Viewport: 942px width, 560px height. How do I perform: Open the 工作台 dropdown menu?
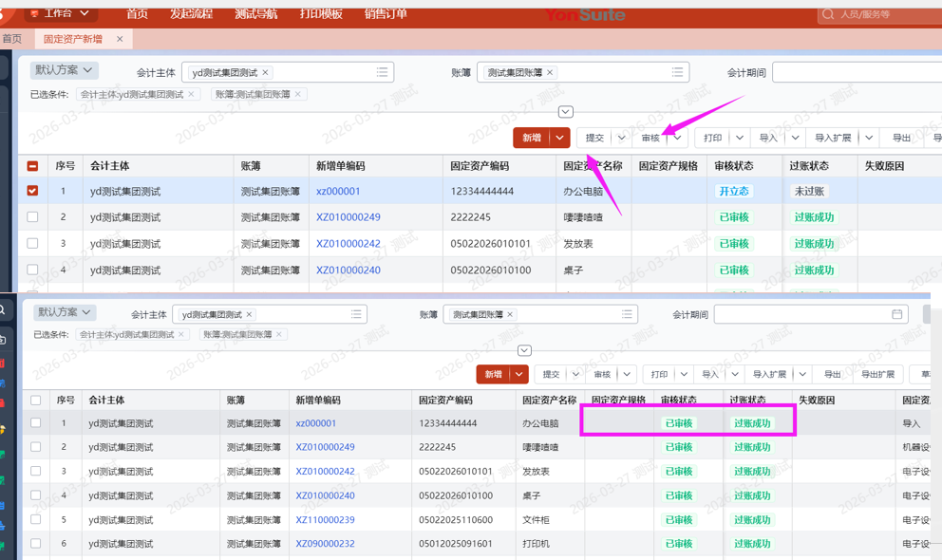[85, 13]
